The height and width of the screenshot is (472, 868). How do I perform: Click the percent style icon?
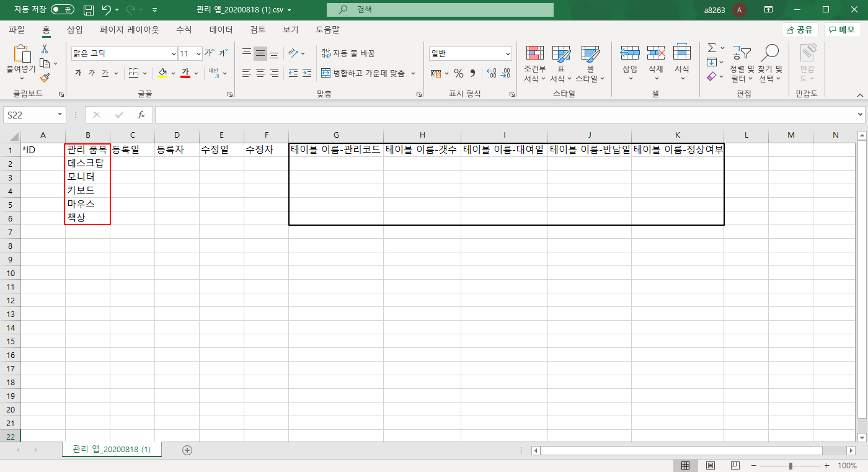coord(458,74)
